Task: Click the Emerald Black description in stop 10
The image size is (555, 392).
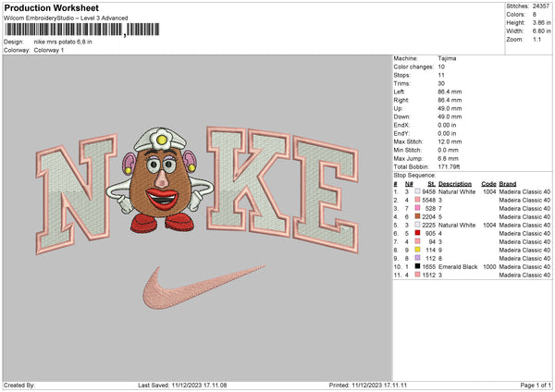Action: (458, 267)
